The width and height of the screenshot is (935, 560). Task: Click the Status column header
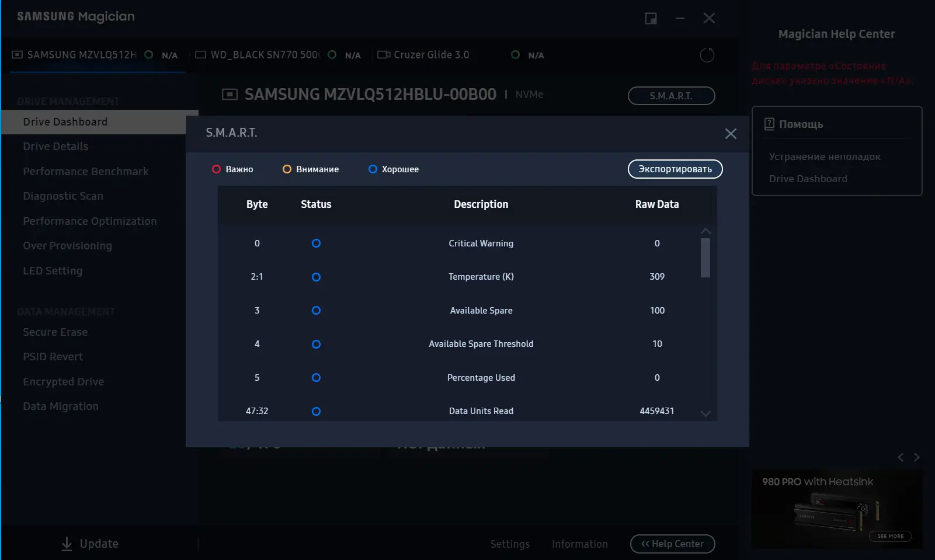pyautogui.click(x=316, y=204)
